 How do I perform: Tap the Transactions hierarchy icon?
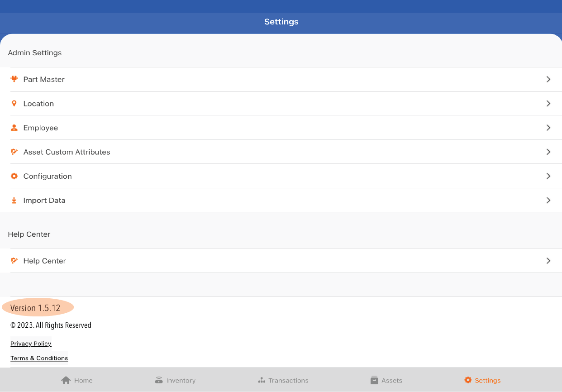(262, 380)
